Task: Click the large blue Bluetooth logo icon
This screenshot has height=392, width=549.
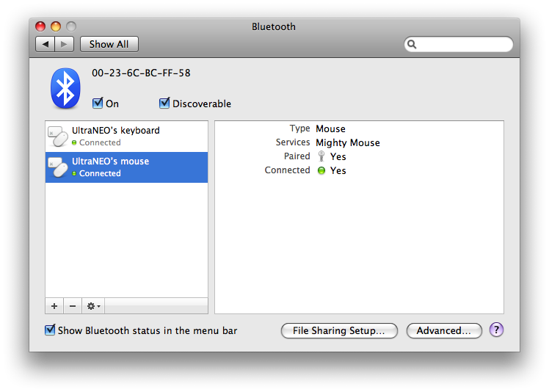Action: [65, 88]
